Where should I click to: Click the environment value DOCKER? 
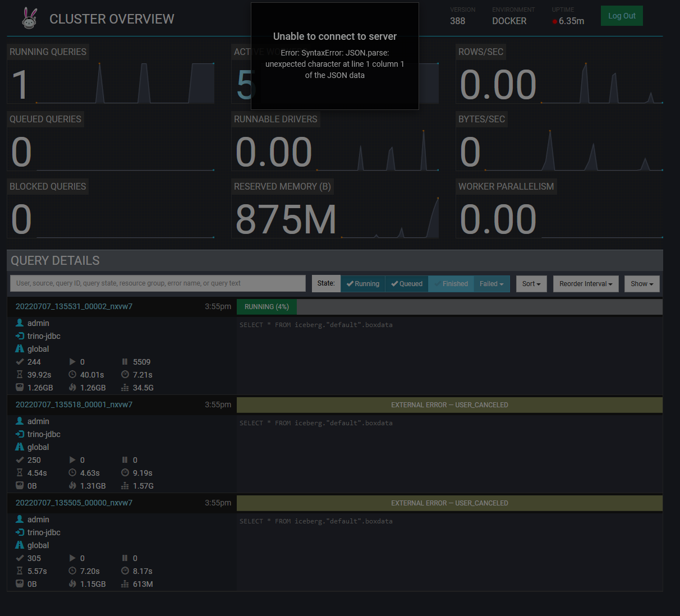(509, 21)
